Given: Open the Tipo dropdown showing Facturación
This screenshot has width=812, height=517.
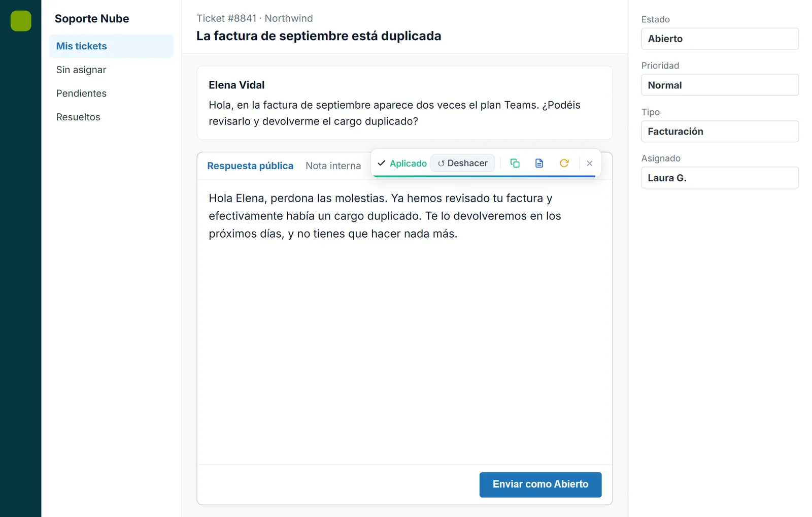Looking at the screenshot, I should pos(720,132).
